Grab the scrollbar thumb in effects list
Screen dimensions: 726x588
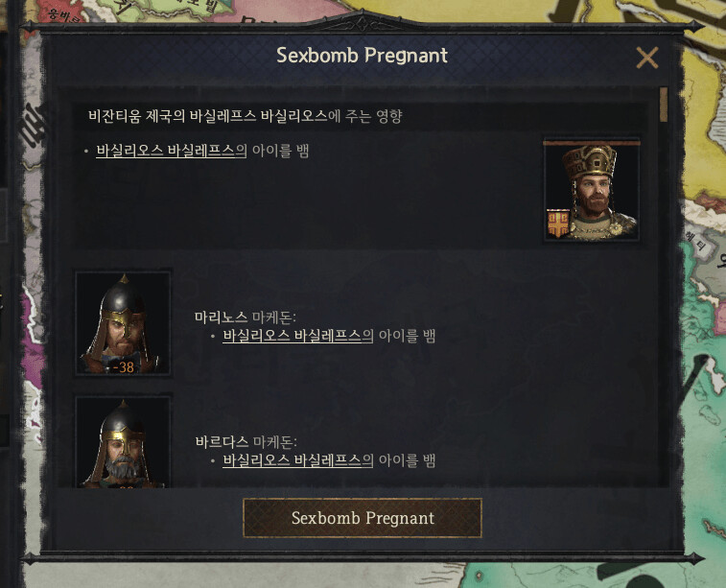(x=664, y=105)
